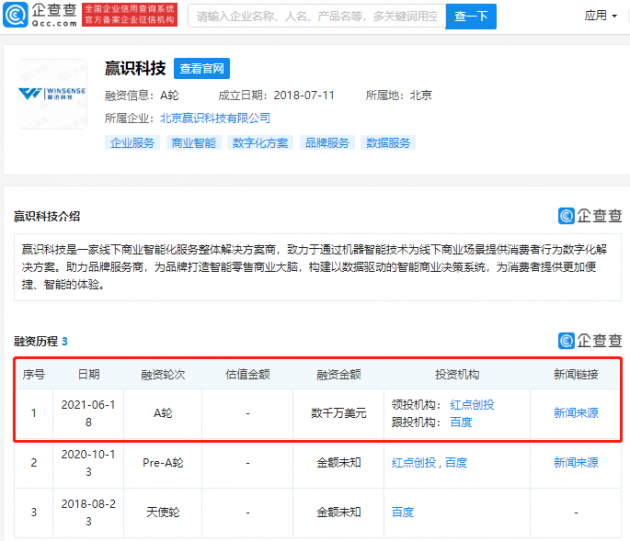Click the red official credit system badge

(129, 14)
